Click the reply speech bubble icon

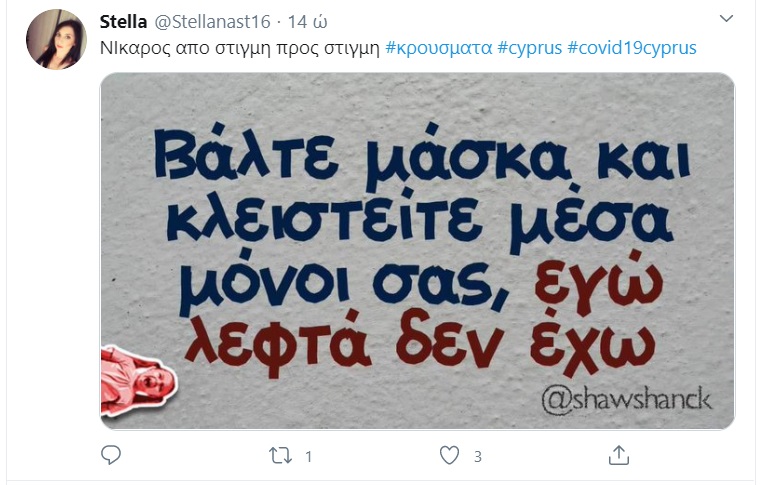[111, 455]
